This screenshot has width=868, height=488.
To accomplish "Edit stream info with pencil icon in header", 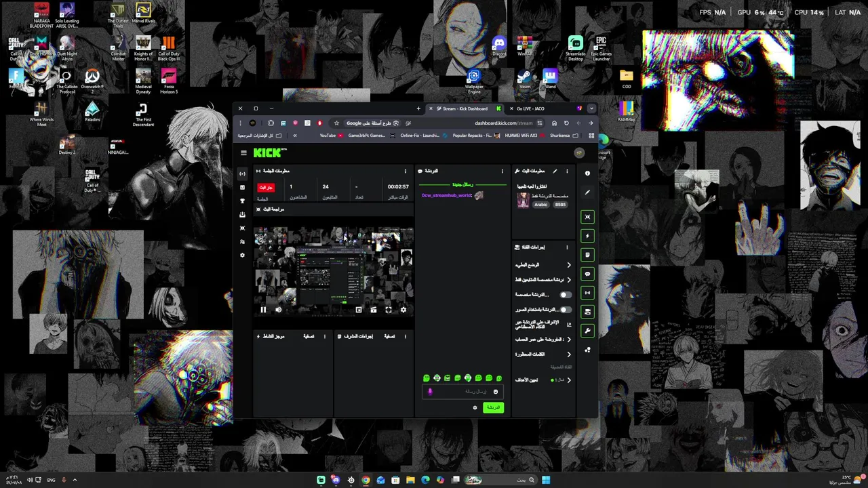I will pos(555,171).
